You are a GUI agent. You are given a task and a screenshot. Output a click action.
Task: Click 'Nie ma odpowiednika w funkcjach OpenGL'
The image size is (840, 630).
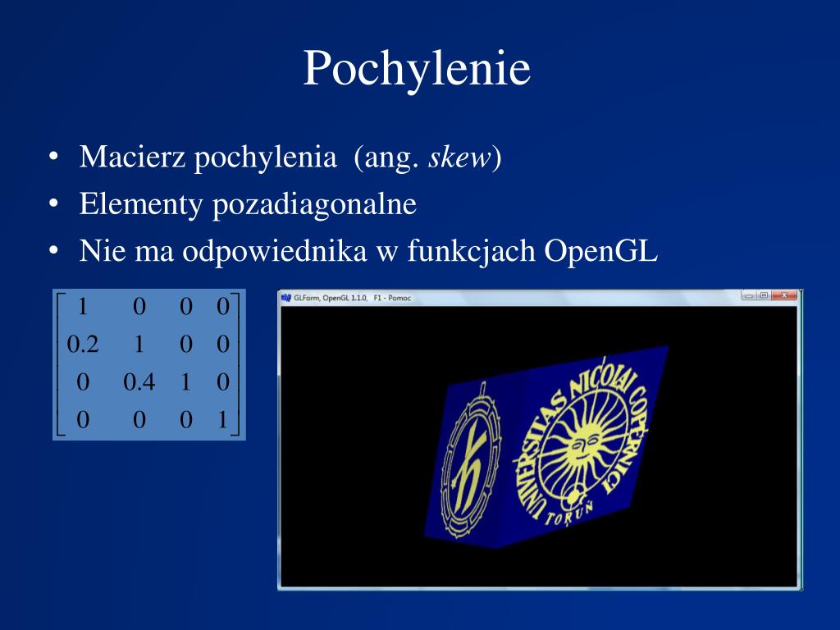pyautogui.click(x=368, y=251)
